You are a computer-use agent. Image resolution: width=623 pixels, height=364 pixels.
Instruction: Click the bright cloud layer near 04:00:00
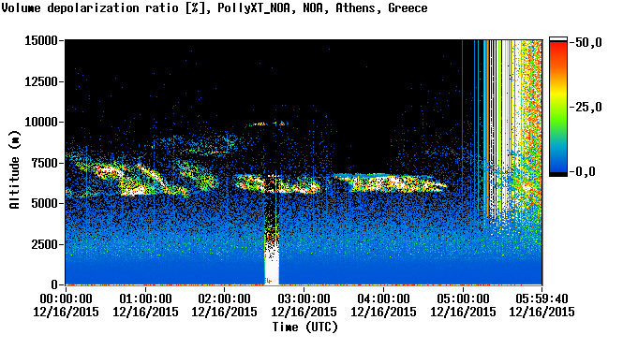coord(392,182)
